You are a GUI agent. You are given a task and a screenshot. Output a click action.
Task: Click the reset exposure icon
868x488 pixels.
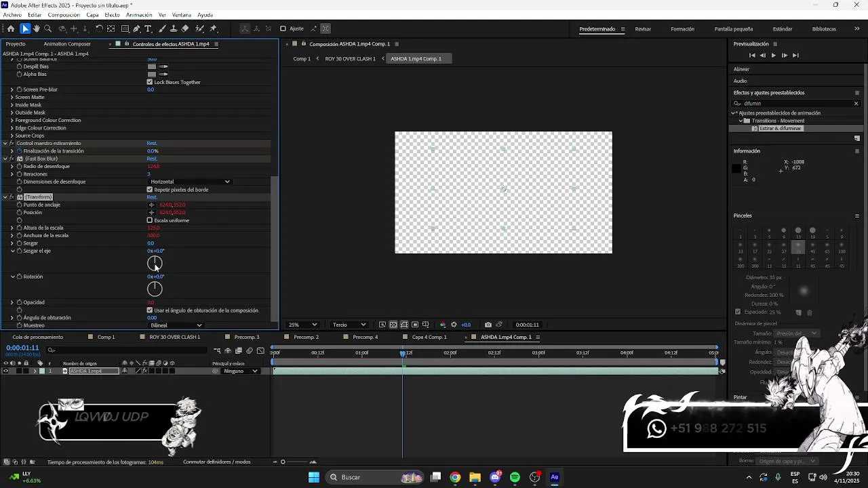(x=454, y=325)
